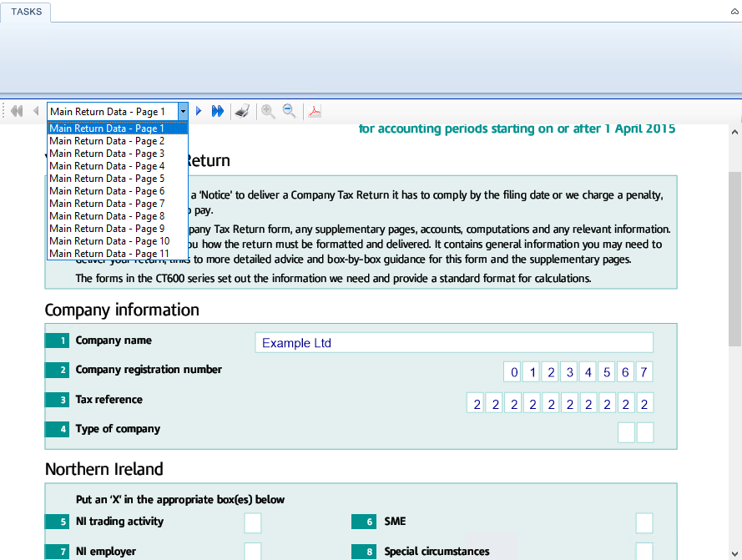This screenshot has width=742, height=560.
Task: Collapse the ribbon with top-right chevron
Action: (734, 12)
